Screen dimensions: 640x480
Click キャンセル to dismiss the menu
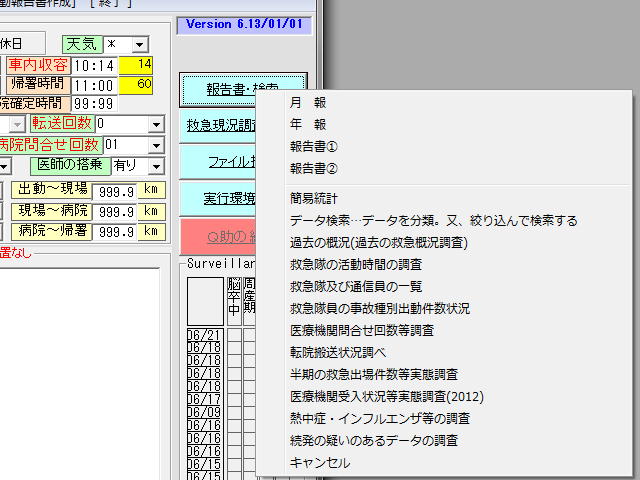pyautogui.click(x=319, y=463)
